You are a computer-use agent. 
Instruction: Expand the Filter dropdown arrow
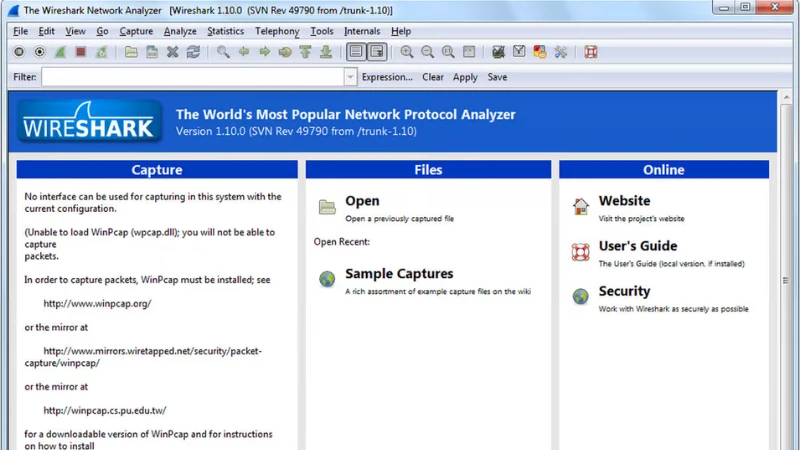[350, 77]
